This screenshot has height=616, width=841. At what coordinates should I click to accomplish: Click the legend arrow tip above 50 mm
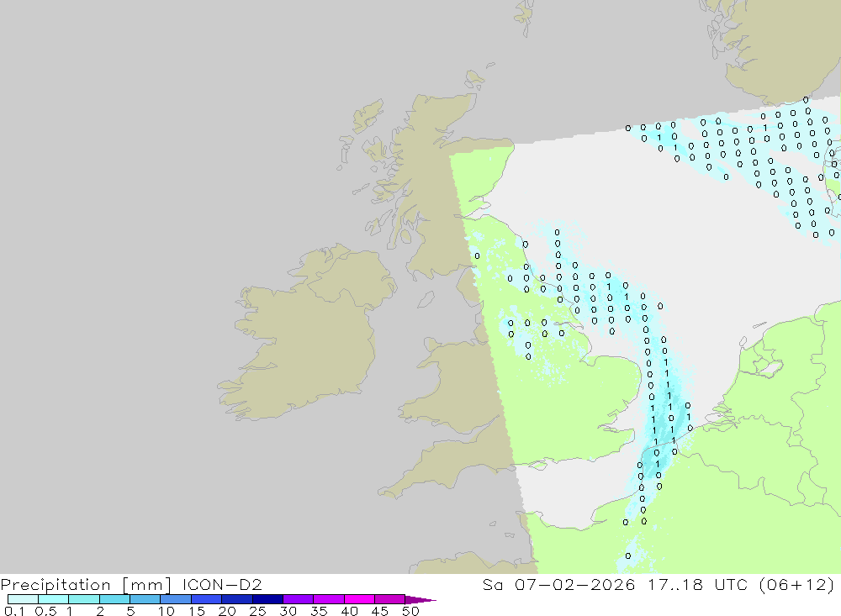421,600
